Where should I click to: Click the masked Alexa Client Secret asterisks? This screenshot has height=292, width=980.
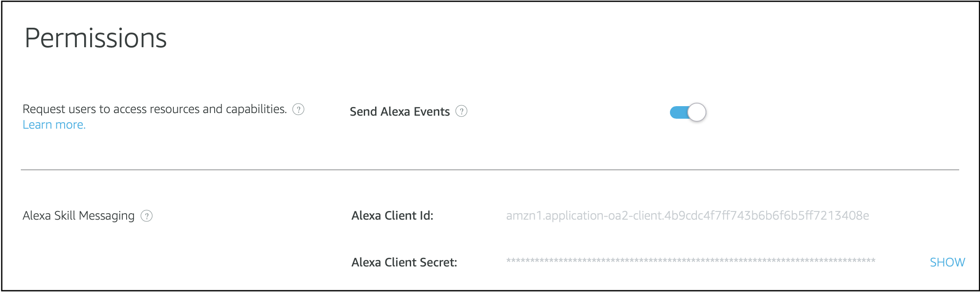(x=690, y=261)
